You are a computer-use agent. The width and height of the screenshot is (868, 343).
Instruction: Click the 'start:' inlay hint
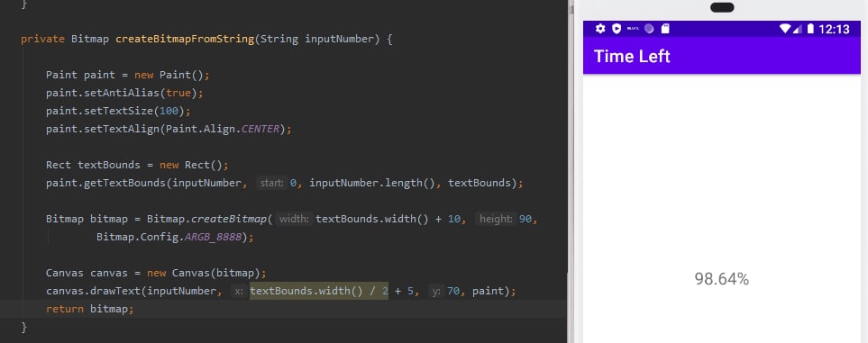[x=272, y=183]
